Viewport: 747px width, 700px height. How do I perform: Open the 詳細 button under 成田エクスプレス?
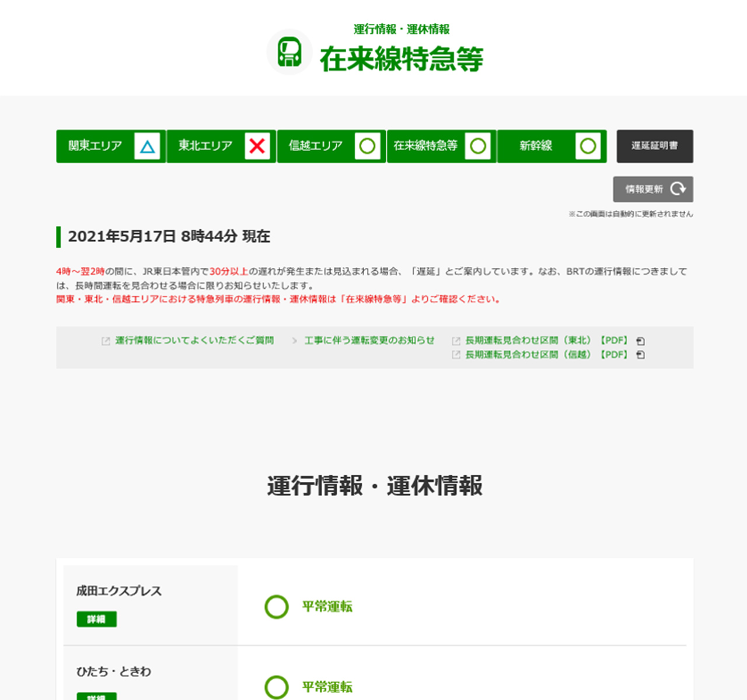(x=97, y=619)
